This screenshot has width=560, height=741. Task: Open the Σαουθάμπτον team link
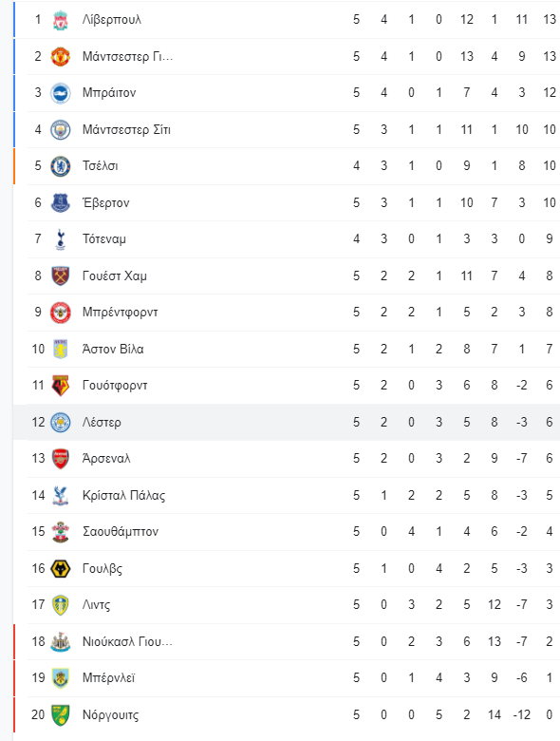point(121,532)
